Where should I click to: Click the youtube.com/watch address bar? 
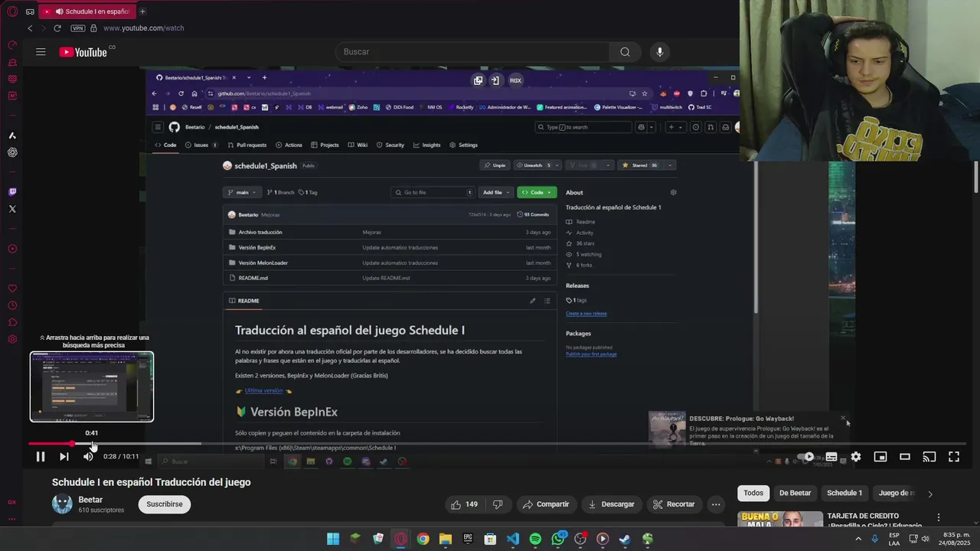pyautogui.click(x=144, y=28)
